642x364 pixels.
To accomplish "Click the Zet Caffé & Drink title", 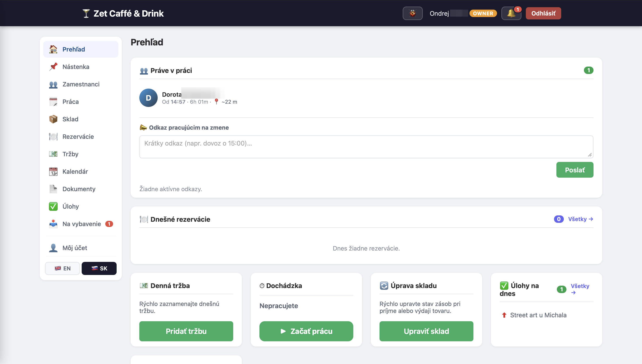I will (129, 14).
